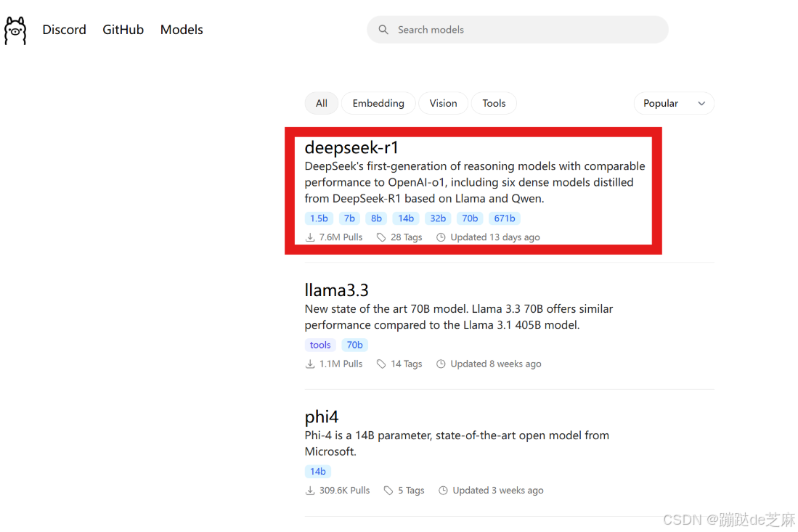Click the 32b tag of deepseek-r1
Image resolution: width=798 pixels, height=532 pixels.
(x=438, y=218)
